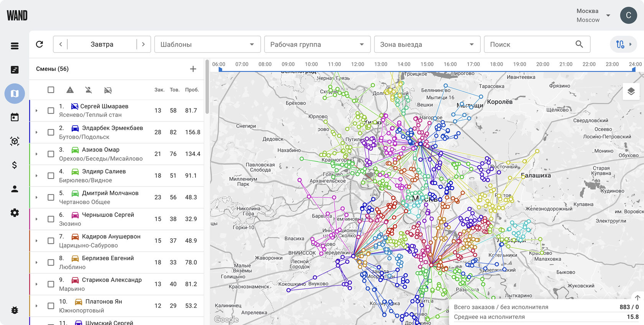Open the Москва city selector dropdown
The height and width of the screenshot is (325, 644).
[593, 15]
